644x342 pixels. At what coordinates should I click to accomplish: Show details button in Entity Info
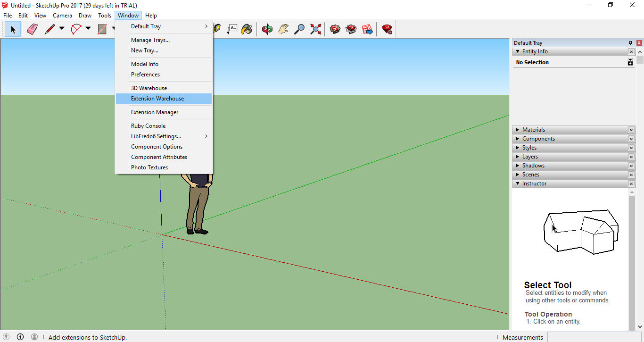(630, 62)
